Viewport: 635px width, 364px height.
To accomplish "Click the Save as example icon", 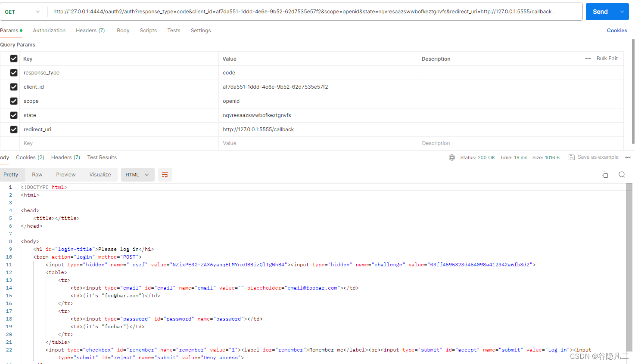I will tap(571, 157).
